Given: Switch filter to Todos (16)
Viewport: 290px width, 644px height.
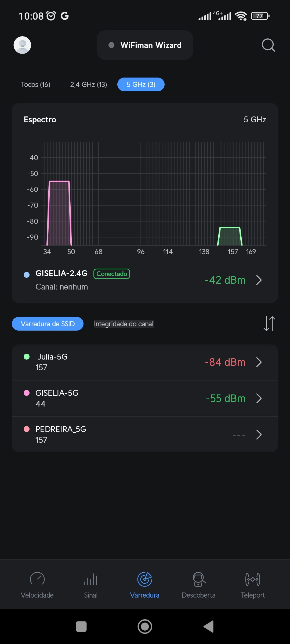Looking at the screenshot, I should pyautogui.click(x=35, y=85).
